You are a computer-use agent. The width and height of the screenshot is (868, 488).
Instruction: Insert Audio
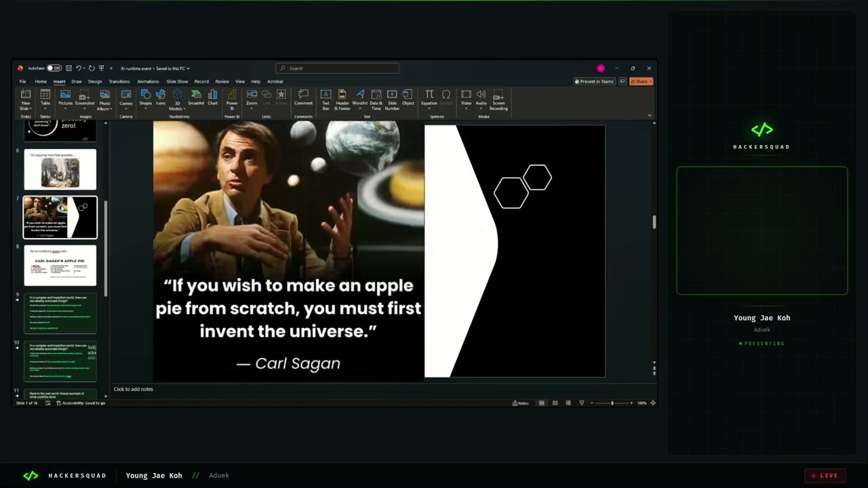[481, 99]
